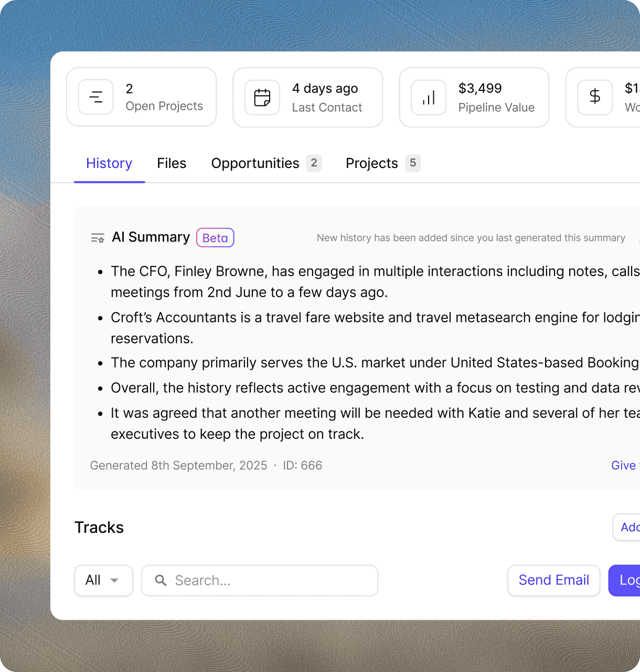This screenshot has height=672, width=640.
Task: Click the dollar sign icon on the rightmost card
Action: point(595,97)
